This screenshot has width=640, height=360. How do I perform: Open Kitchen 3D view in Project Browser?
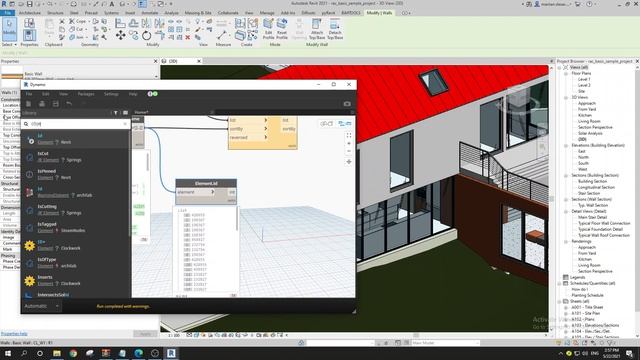coord(584,116)
